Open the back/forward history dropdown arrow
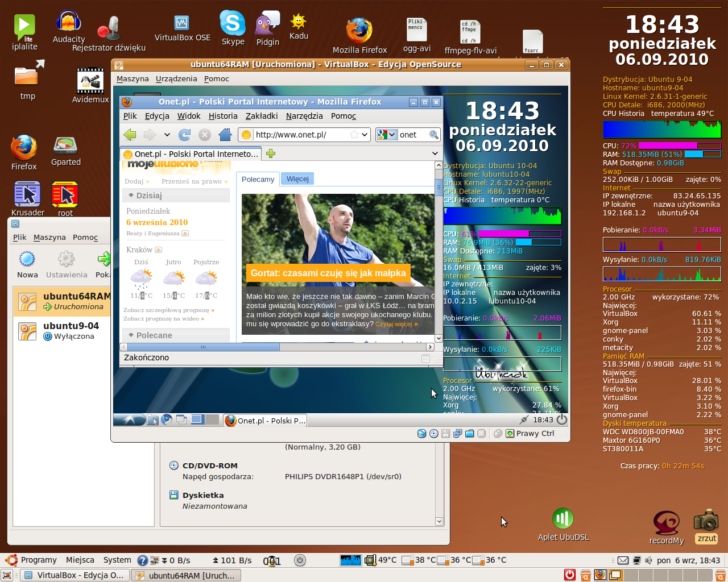This screenshot has height=582, width=728. (167, 135)
